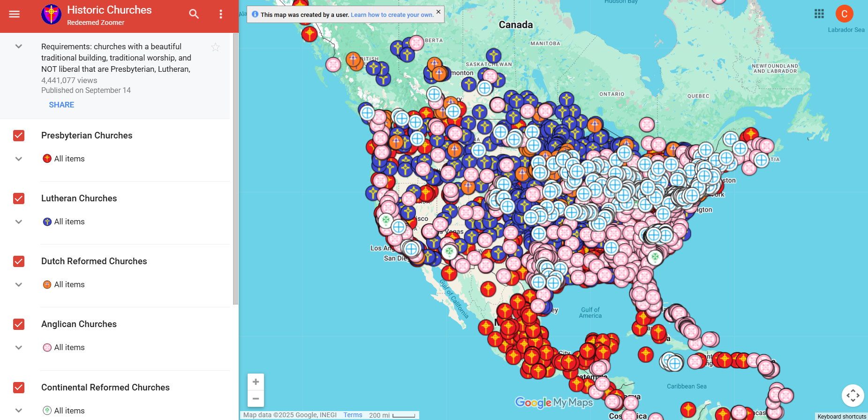Open the account avatar labeled C
Image resolution: width=868 pixels, height=420 pixels.
coord(844,14)
